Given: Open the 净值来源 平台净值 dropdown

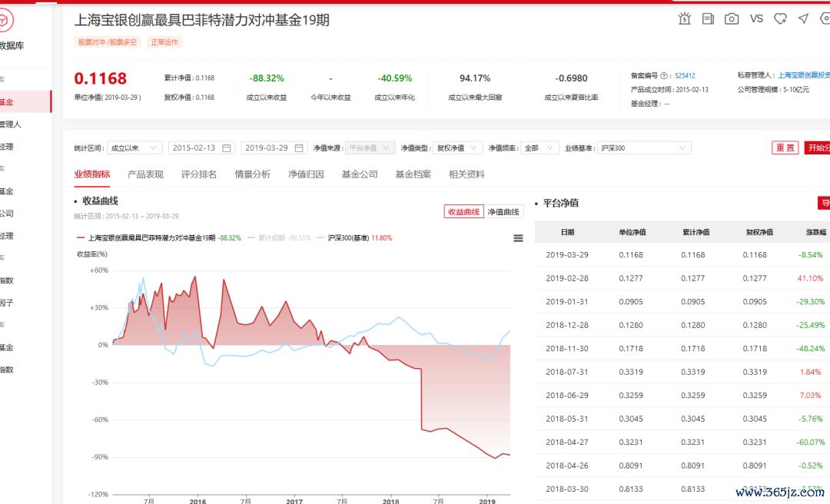Looking at the screenshot, I should [370, 148].
